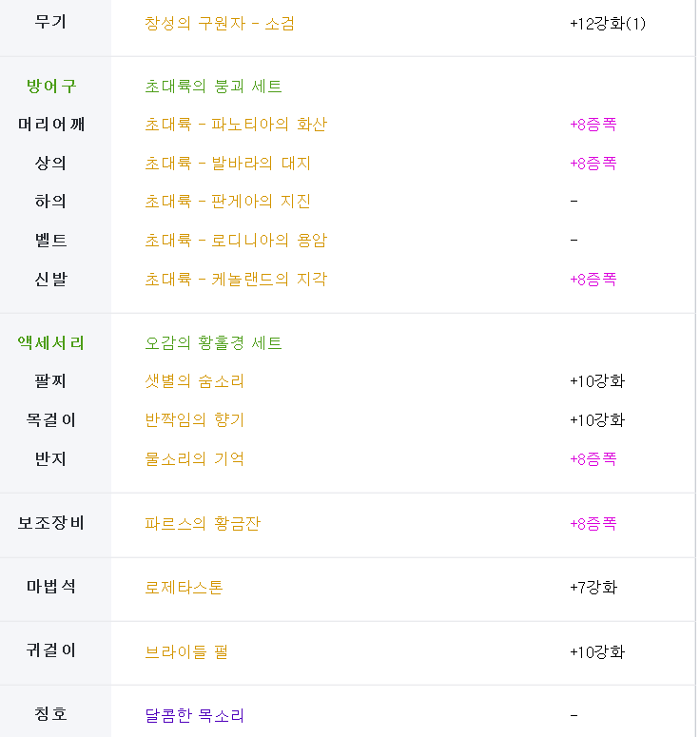
Task: Click the weapon's +12강화(1) value
Action: pyautogui.click(x=608, y=23)
